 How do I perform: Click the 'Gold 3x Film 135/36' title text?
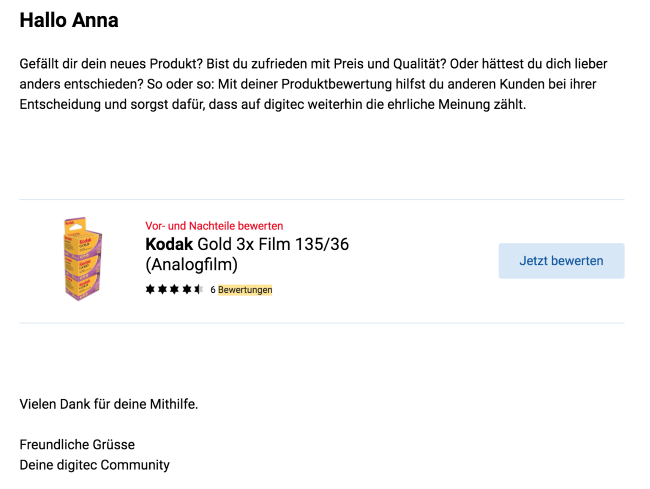pyautogui.click(x=278, y=245)
